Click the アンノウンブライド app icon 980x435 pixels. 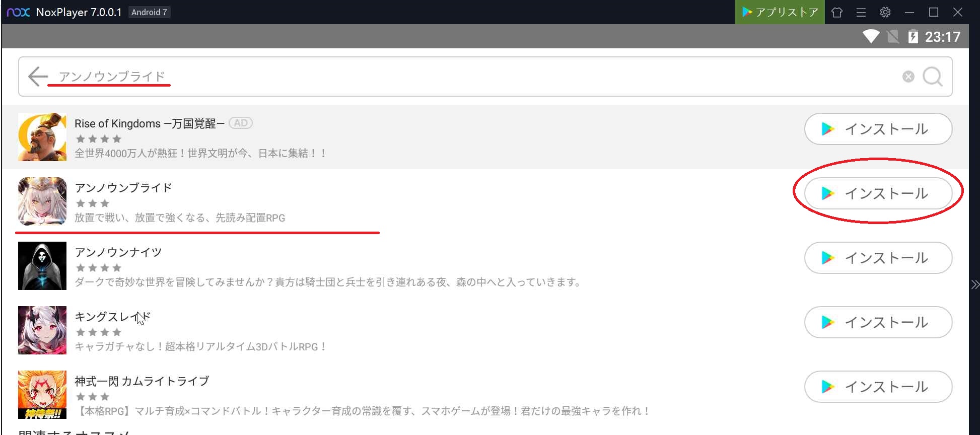click(x=42, y=201)
